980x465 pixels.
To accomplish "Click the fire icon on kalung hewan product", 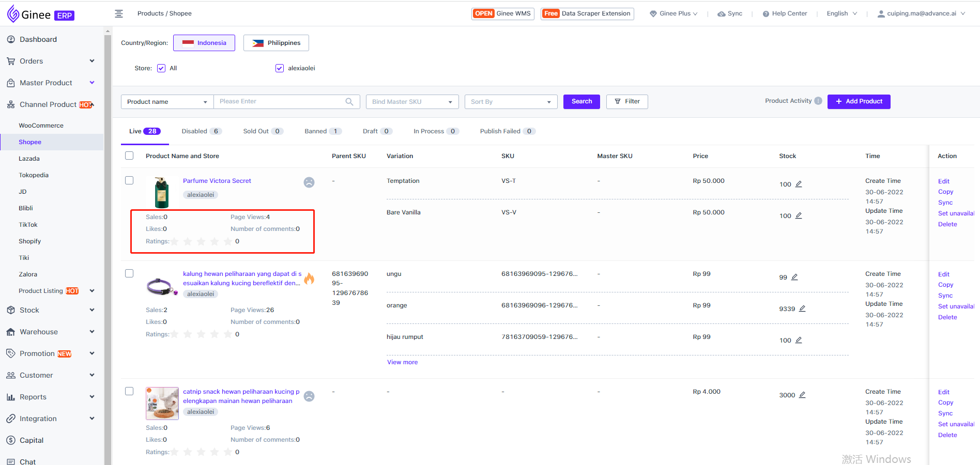I will tap(309, 278).
